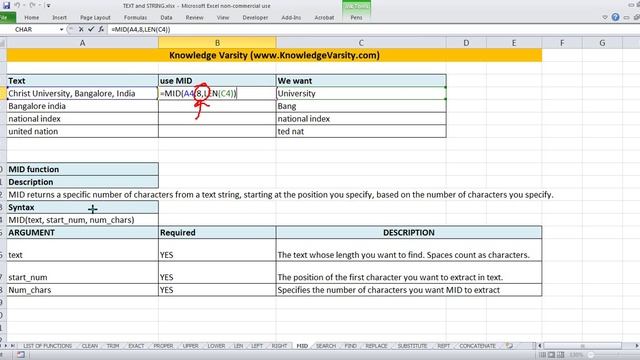
Task: Open the Data ribbon tab
Action: coord(166,18)
